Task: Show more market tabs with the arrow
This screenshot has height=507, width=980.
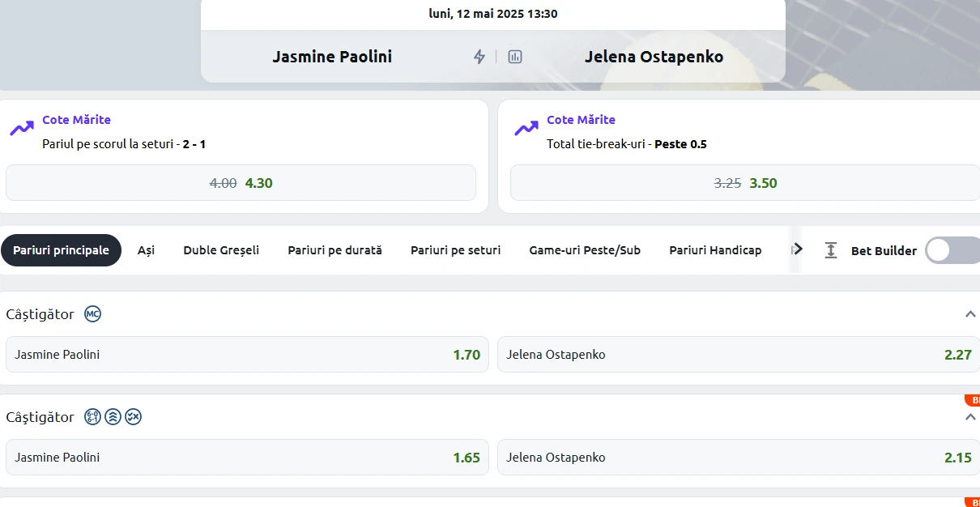Action: pyautogui.click(x=798, y=249)
